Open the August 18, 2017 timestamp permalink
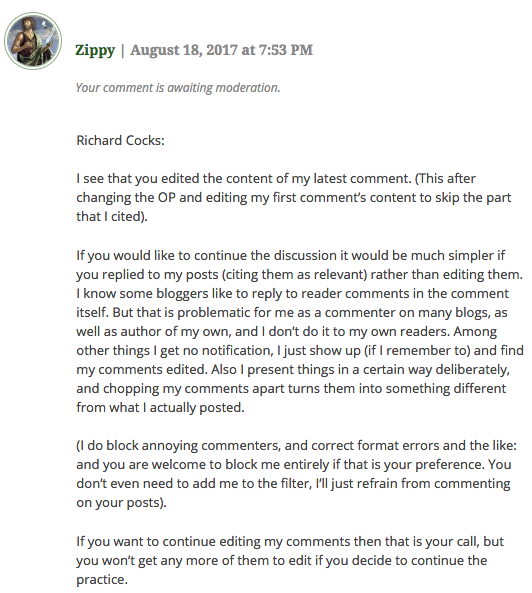 point(222,50)
